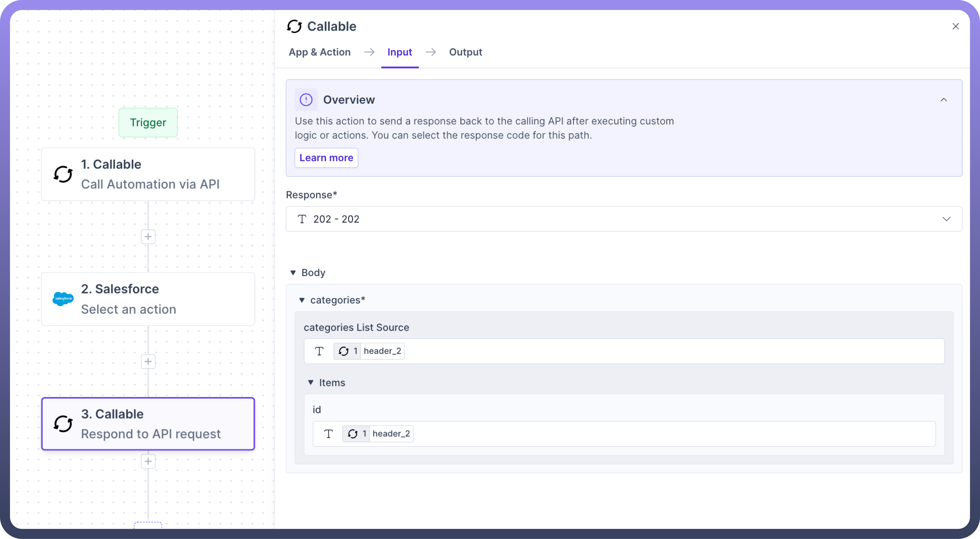Viewport: 980px width, 539px height.
Task: Add a step below Respond to API request
Action: click(x=148, y=461)
